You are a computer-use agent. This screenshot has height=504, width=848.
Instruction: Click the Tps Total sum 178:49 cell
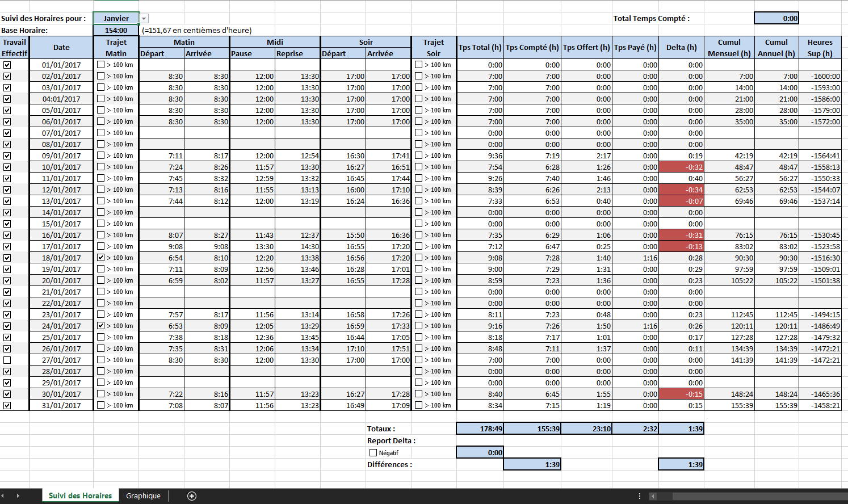tap(480, 429)
